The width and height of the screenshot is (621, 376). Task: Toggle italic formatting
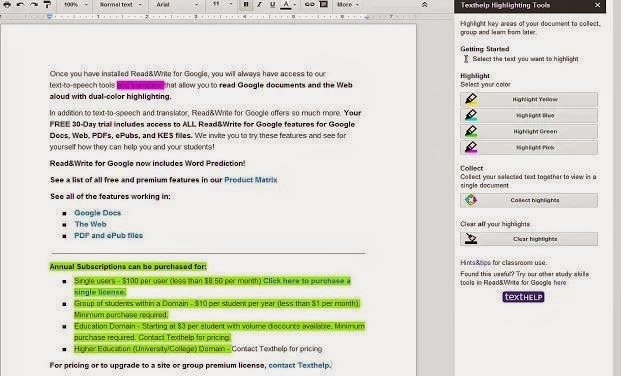[x=259, y=4]
